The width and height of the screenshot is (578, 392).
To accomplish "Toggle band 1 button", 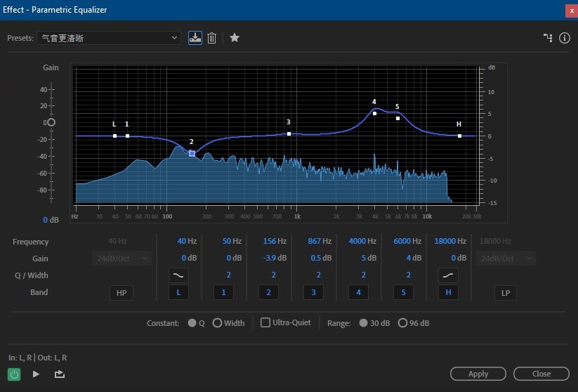I will (x=223, y=292).
